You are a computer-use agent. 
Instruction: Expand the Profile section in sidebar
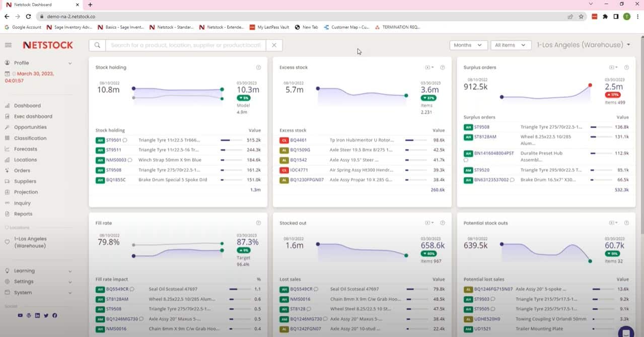38,63
